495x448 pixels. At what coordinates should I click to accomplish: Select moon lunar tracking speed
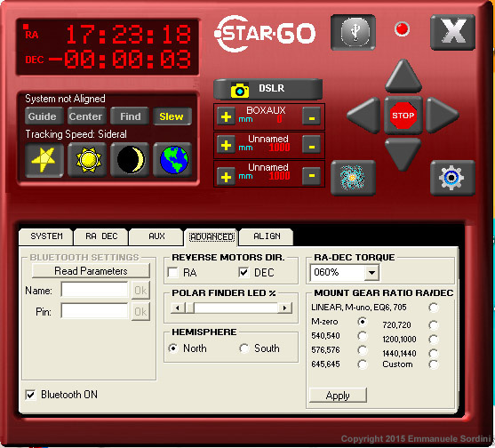click(130, 160)
